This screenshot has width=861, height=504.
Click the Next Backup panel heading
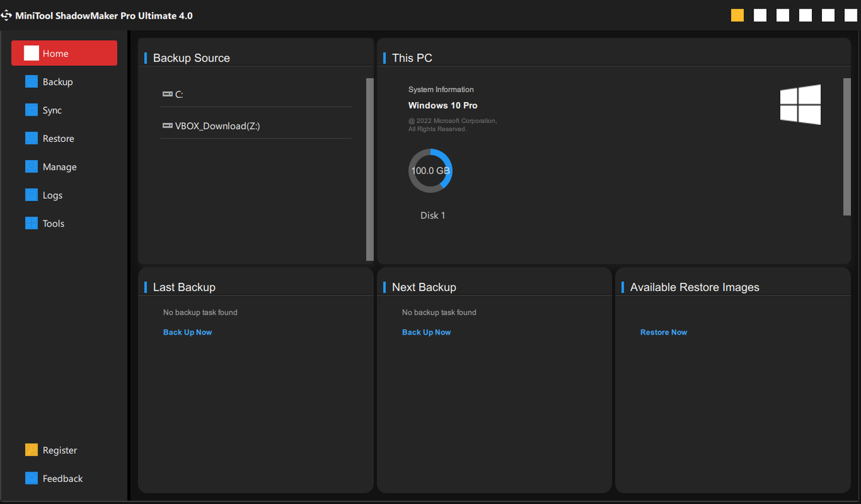tap(424, 287)
